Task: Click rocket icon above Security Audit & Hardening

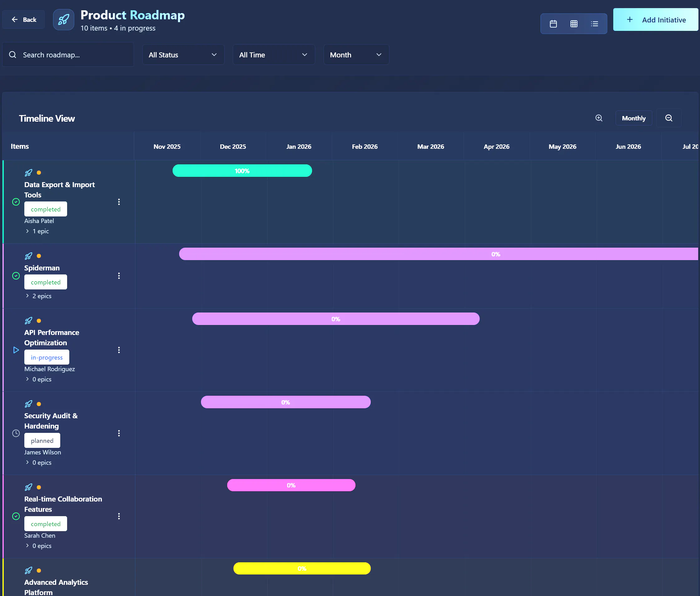Action: 28,404
